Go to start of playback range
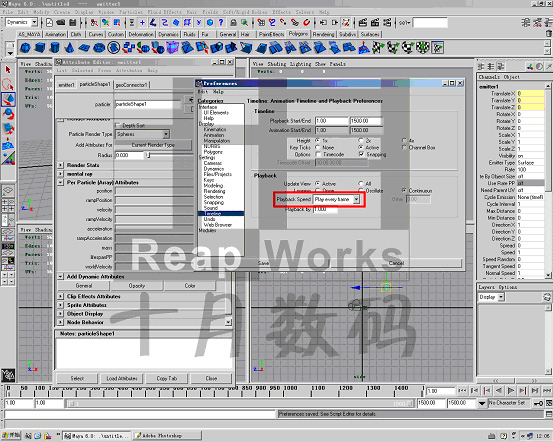 click(x=462, y=390)
